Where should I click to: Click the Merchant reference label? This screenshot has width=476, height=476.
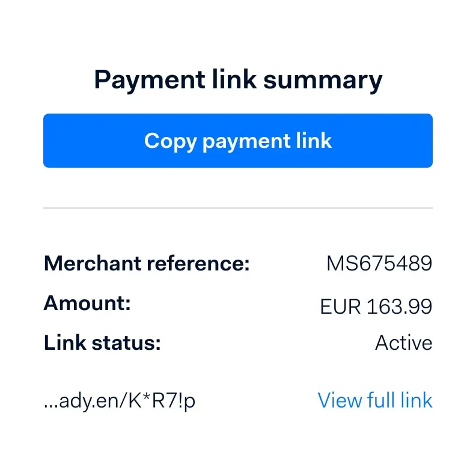pyautogui.click(x=147, y=263)
